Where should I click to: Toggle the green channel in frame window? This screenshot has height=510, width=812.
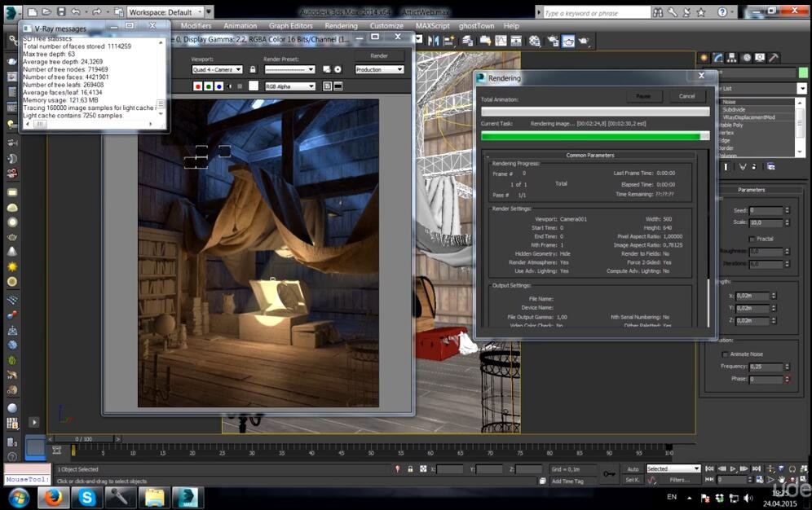point(208,86)
